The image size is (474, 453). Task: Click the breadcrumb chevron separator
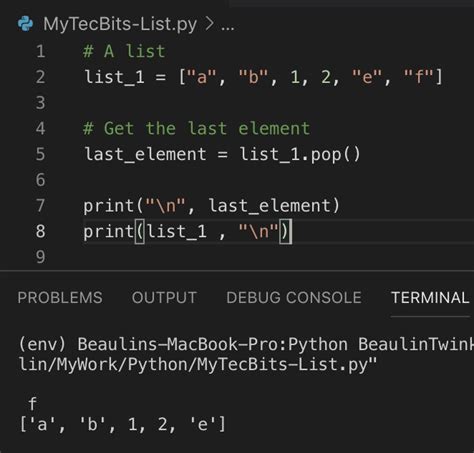[209, 24]
